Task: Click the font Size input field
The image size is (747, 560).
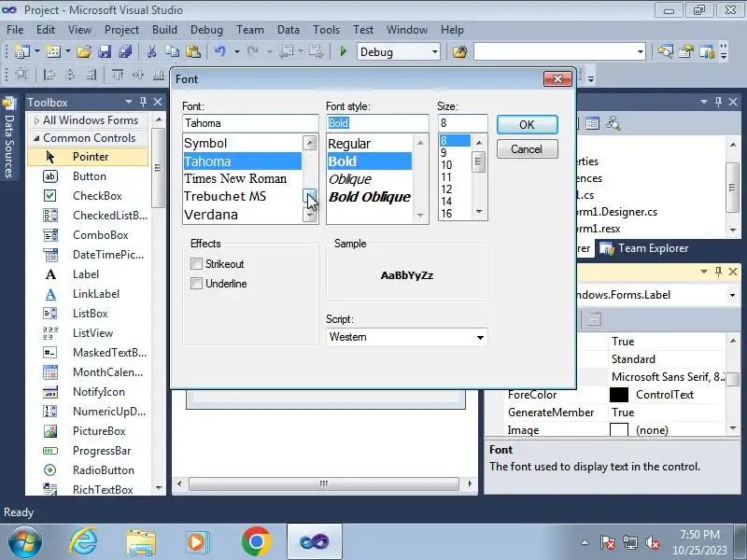Action: [x=462, y=123]
